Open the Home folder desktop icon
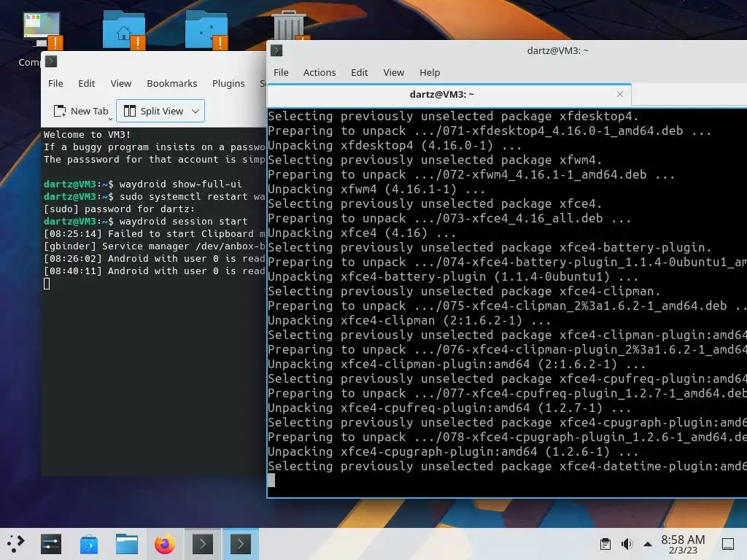 pos(123,29)
